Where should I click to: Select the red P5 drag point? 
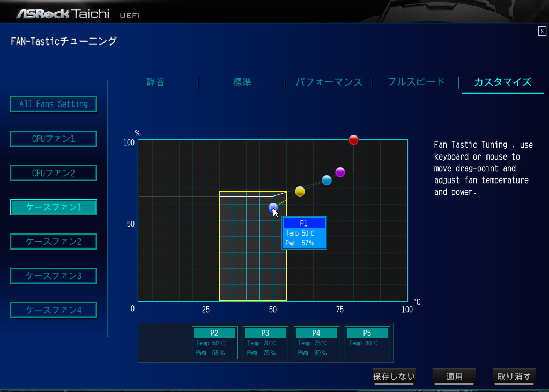(x=354, y=140)
